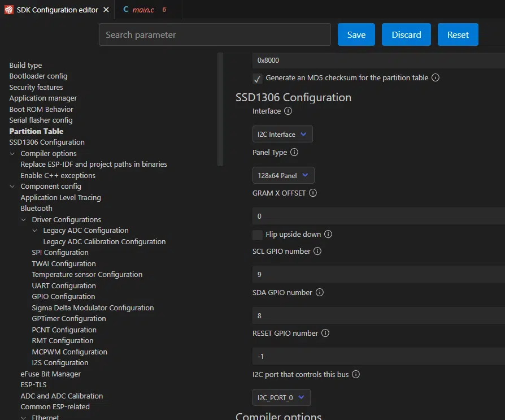Show info for SCL GPIO number
The image size is (505, 420).
point(317,251)
